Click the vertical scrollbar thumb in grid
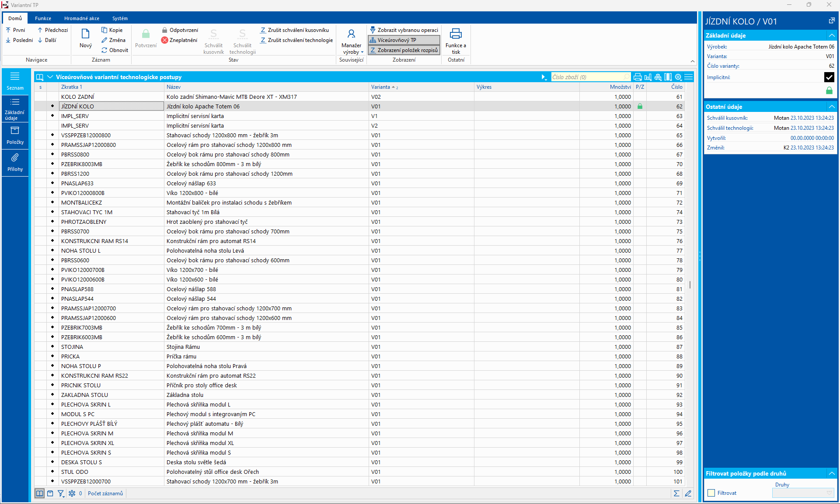 click(690, 285)
